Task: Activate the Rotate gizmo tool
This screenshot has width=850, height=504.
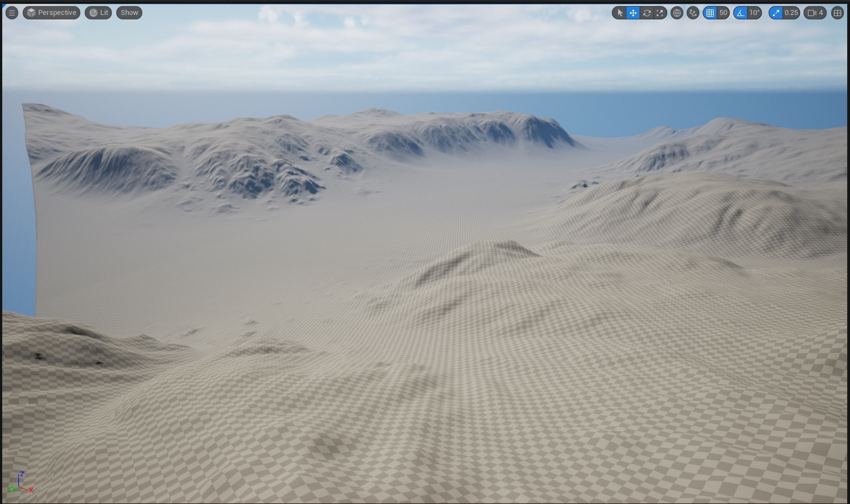Action: tap(646, 13)
